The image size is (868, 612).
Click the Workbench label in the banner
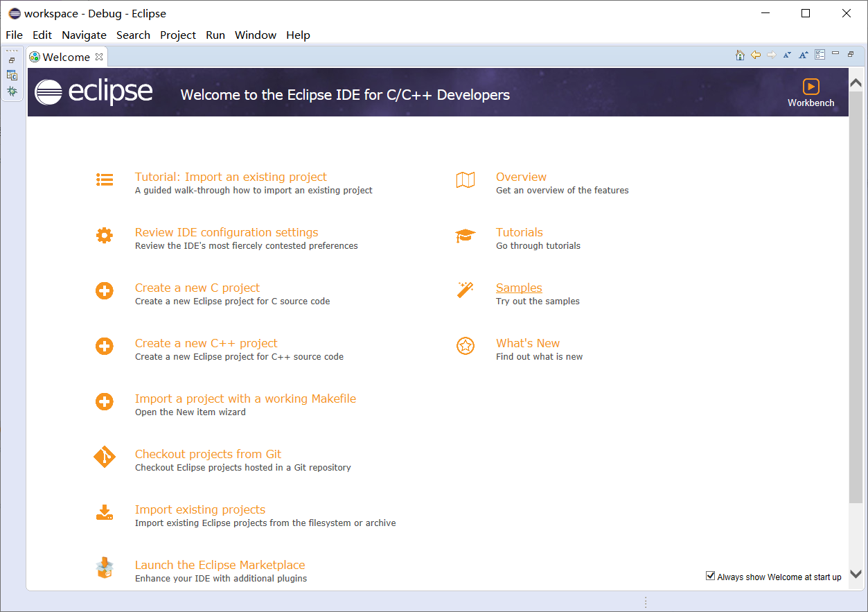pyautogui.click(x=811, y=103)
